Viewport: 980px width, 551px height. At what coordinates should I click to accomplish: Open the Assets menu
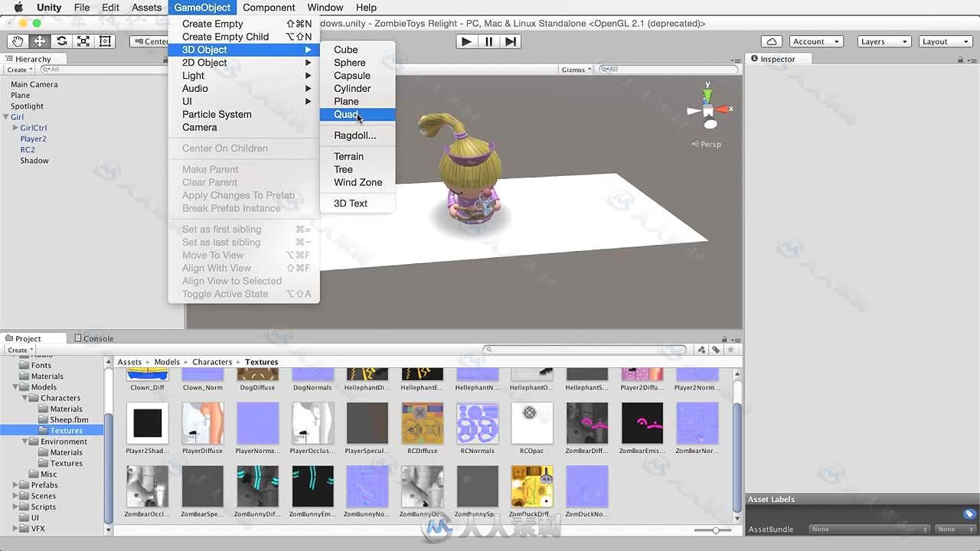146,8
